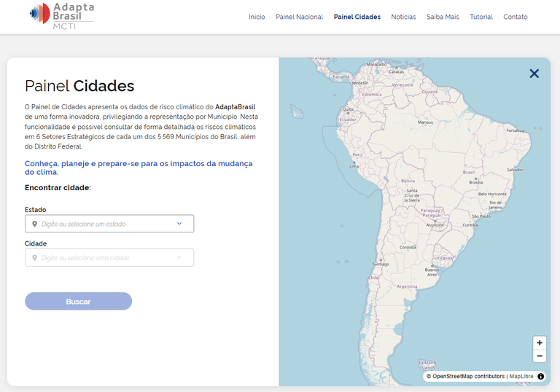Expand the Estado dropdown arrow
560x392 pixels.
pos(179,224)
